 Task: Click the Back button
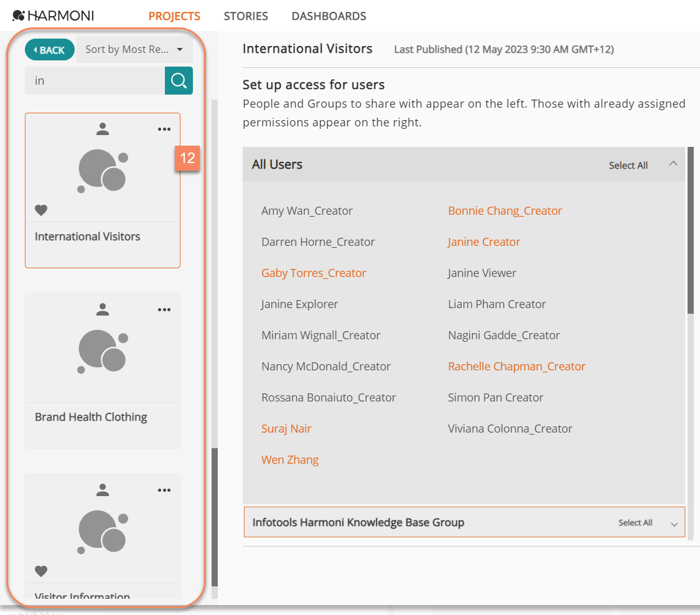coord(49,50)
